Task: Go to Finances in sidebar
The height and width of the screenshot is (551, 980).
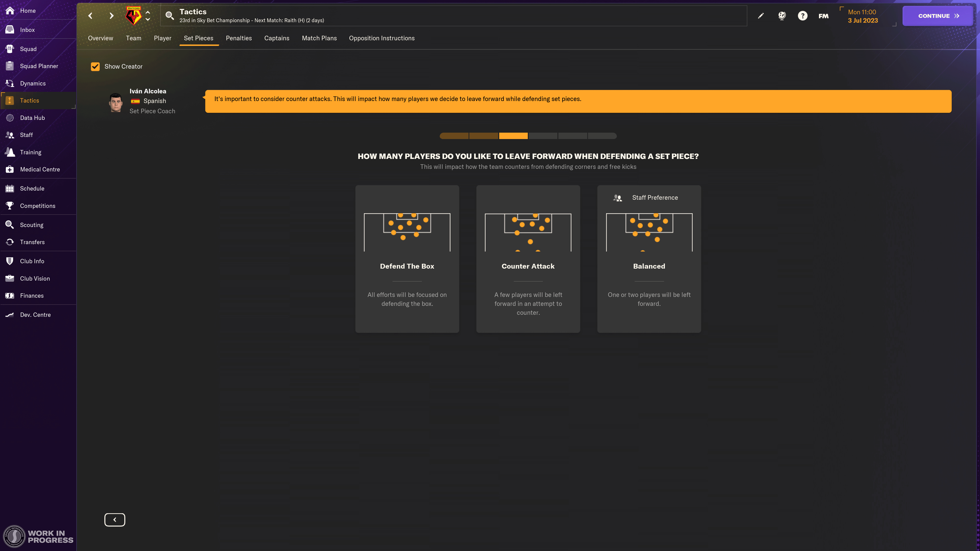Action: click(32, 295)
